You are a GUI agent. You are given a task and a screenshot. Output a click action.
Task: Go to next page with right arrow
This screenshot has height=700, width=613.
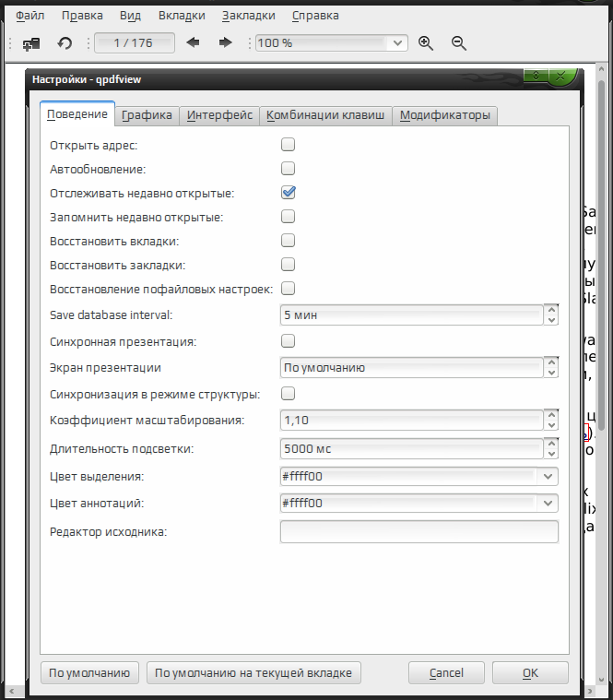tap(225, 42)
